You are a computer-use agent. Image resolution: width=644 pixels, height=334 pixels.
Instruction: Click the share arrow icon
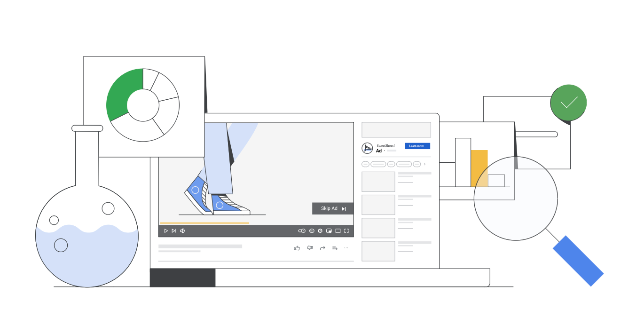(x=322, y=248)
